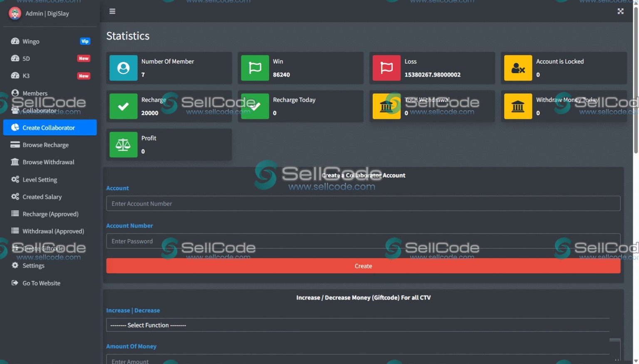The width and height of the screenshot is (639, 364).
Task: Click the Level Setting gears icon
Action: 15,180
